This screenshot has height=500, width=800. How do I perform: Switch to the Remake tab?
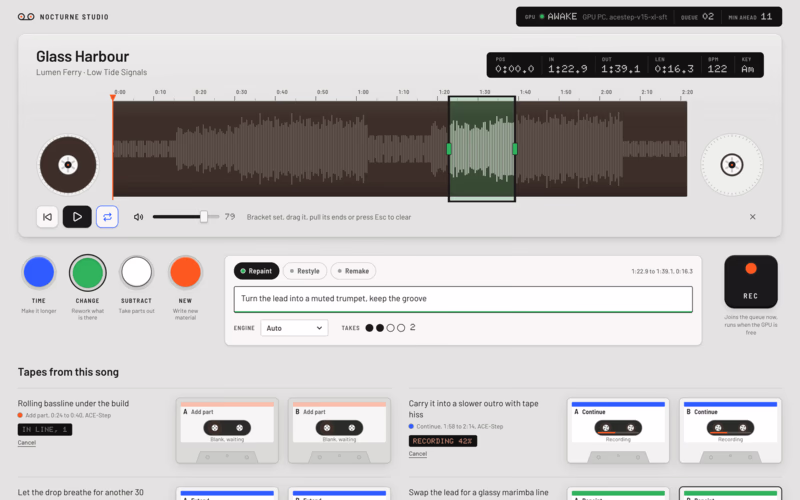tap(353, 271)
